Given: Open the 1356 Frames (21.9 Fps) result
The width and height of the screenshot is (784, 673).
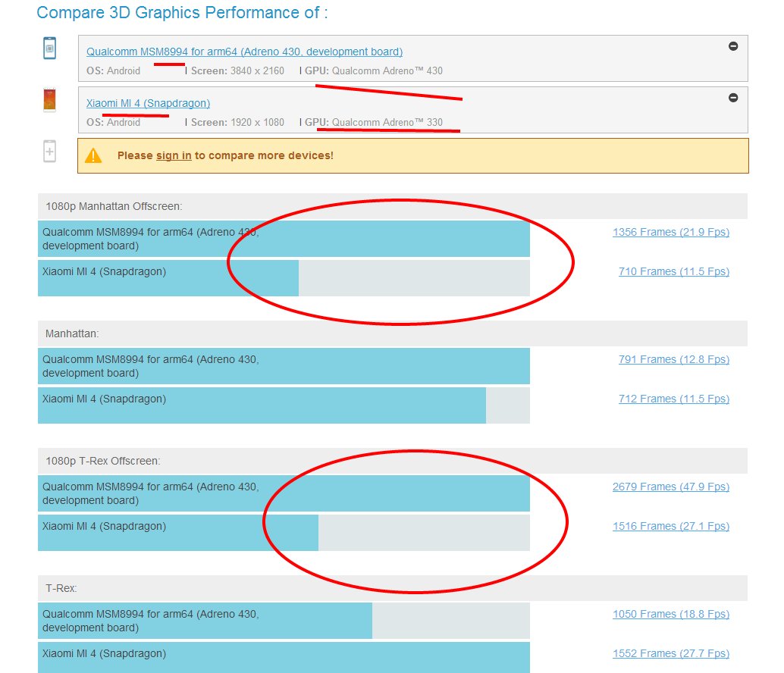Looking at the screenshot, I should click(x=670, y=232).
